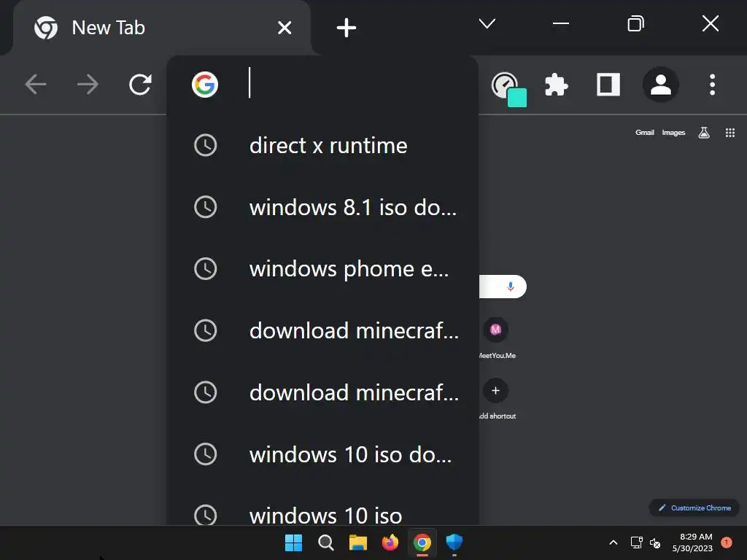Image resolution: width=747 pixels, height=560 pixels.
Task: Open the speedometer extension icon
Action: (508, 88)
